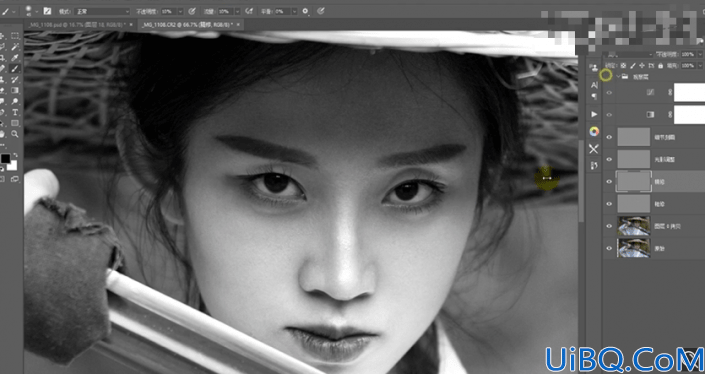Select the History Brush tool
The height and width of the screenshot is (374, 705).
(x=15, y=80)
